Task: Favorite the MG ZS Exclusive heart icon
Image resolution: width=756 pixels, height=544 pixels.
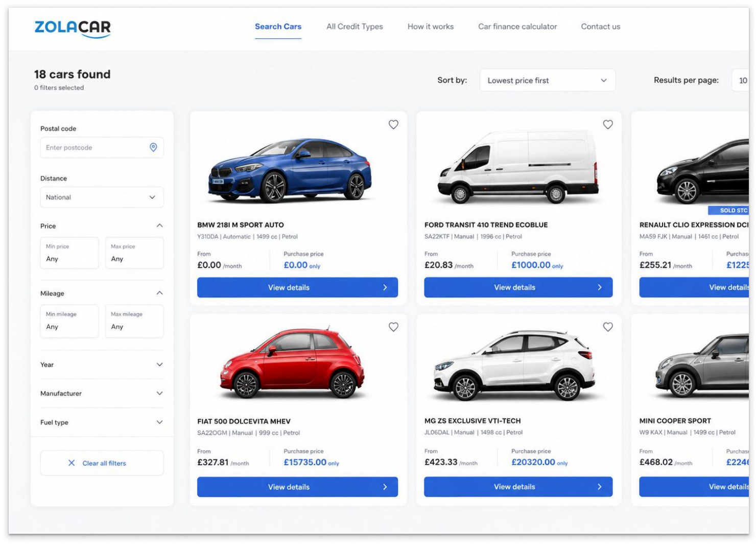Action: tap(608, 327)
